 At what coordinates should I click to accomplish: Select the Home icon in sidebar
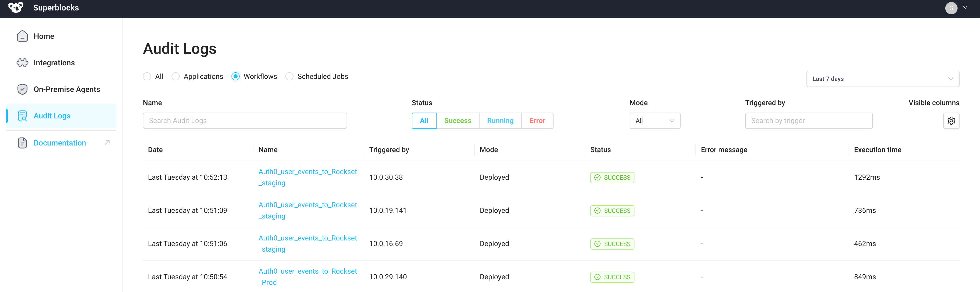click(x=22, y=36)
